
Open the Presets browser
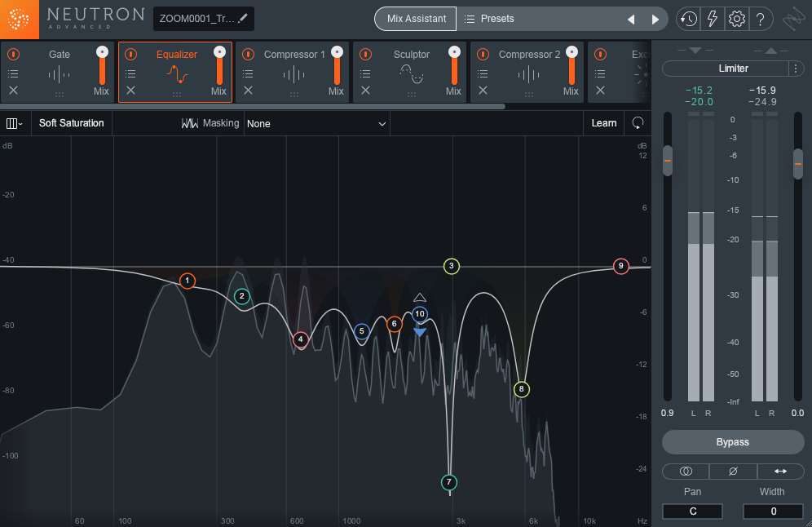point(489,19)
